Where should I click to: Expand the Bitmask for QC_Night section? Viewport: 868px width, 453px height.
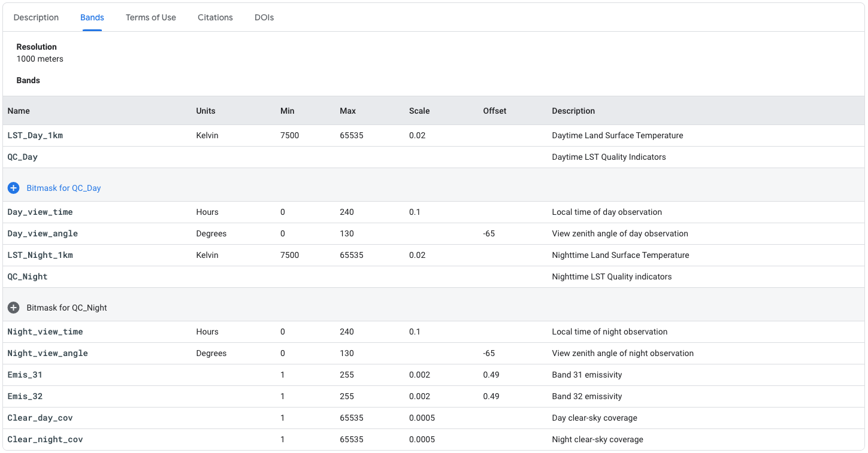66,308
